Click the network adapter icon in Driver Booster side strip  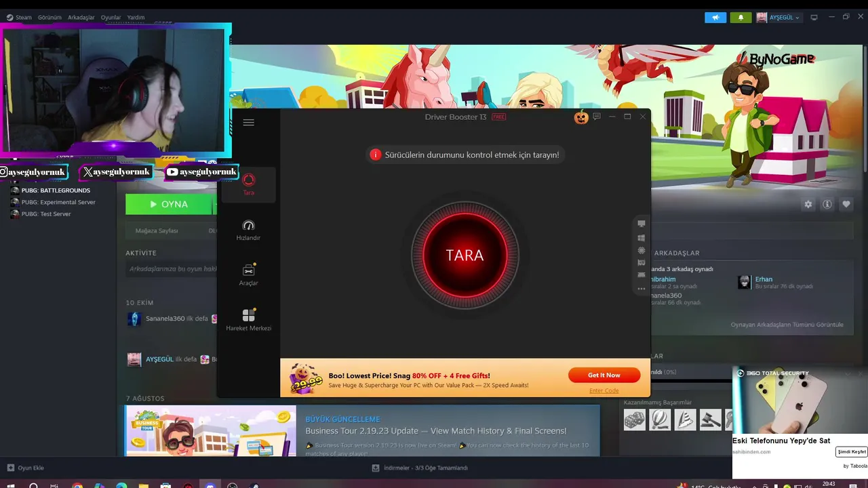click(x=642, y=274)
